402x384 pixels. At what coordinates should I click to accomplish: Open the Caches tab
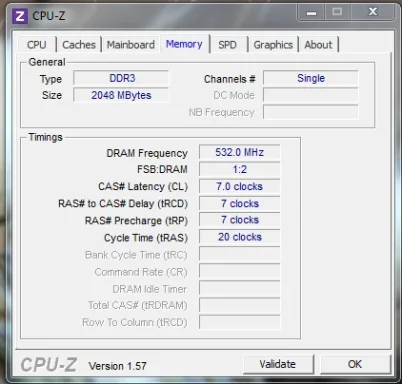tap(79, 45)
